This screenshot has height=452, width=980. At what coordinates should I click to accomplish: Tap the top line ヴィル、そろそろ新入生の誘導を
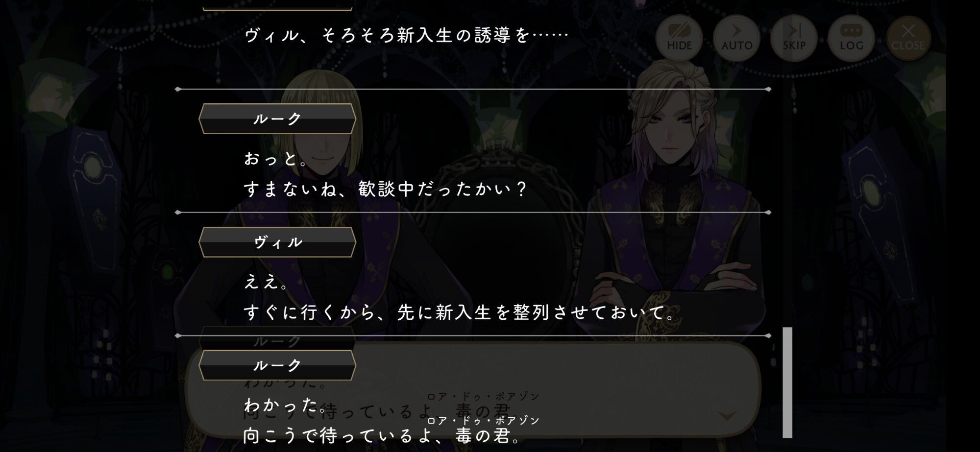pos(407,35)
